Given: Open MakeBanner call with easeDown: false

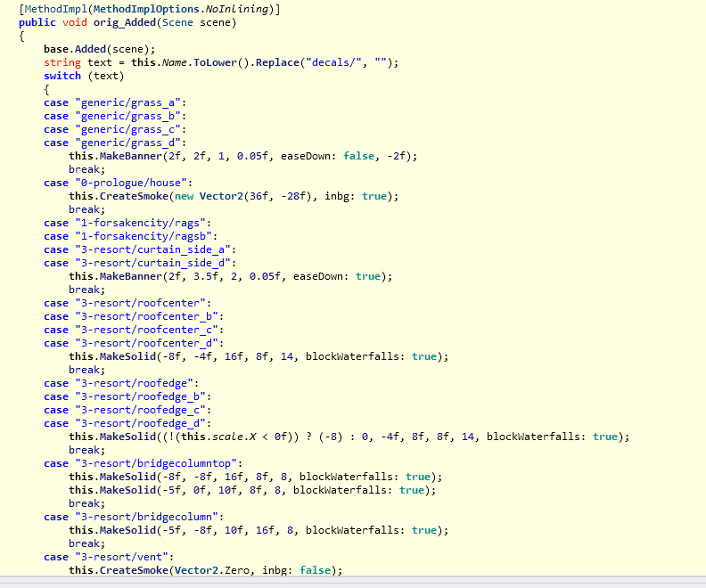Looking at the screenshot, I should tap(129, 156).
